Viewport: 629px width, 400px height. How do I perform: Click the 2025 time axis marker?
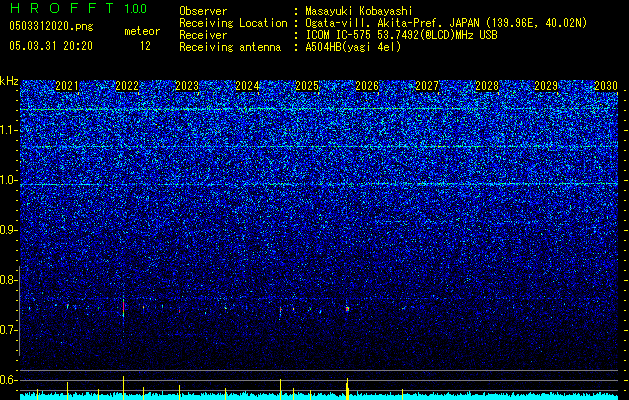coord(307,86)
